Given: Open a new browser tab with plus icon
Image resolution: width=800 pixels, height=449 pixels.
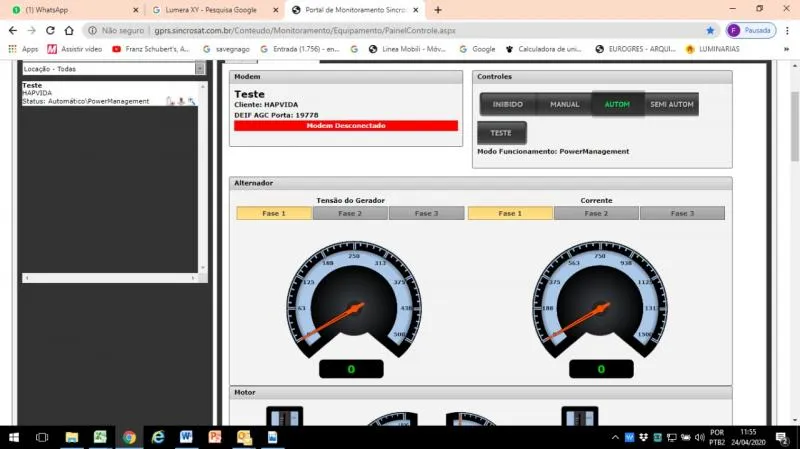Looking at the screenshot, I should click(438, 9).
